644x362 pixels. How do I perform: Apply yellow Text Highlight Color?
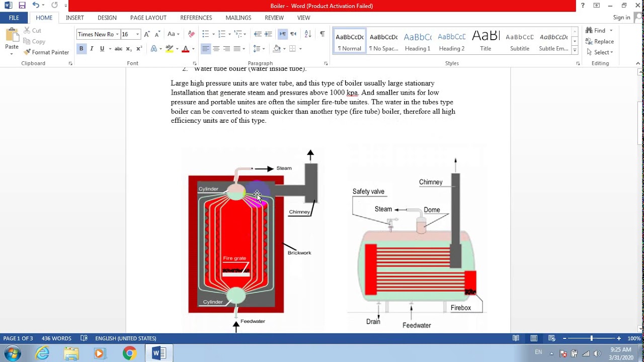170,49
